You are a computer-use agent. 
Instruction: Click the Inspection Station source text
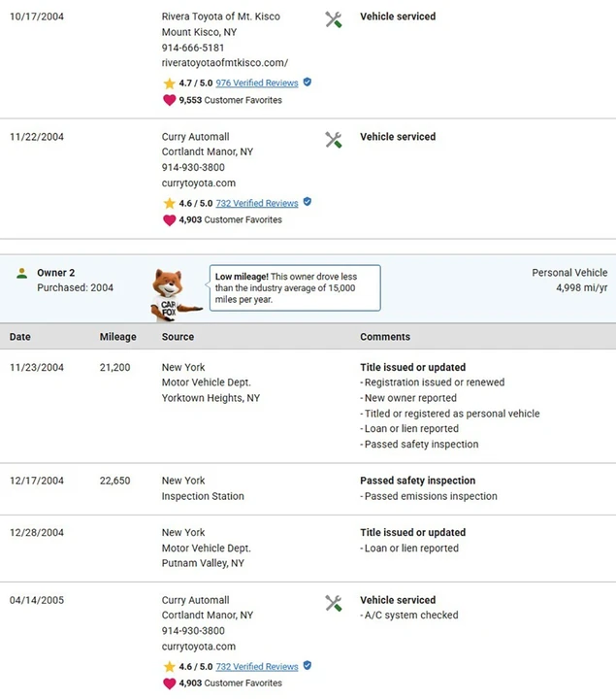pos(203,497)
